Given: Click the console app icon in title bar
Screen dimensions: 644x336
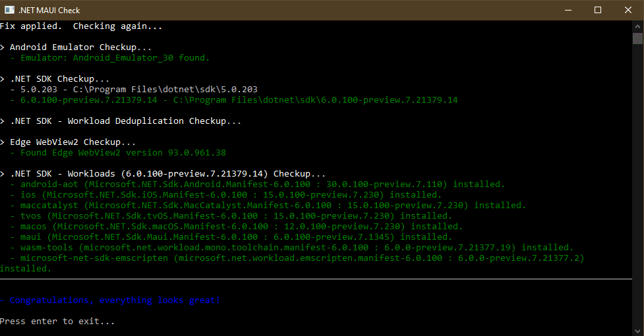Looking at the screenshot, I should pyautogui.click(x=9, y=10).
